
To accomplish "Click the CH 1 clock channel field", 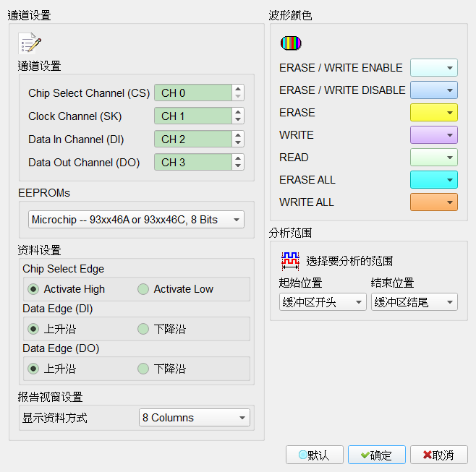I will click(x=193, y=116).
